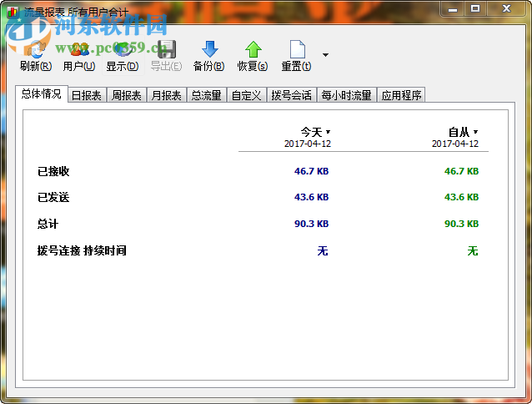532x404 pixels.
Task: Click the Refresh (刷新) toolbar icon
Action: click(x=36, y=49)
